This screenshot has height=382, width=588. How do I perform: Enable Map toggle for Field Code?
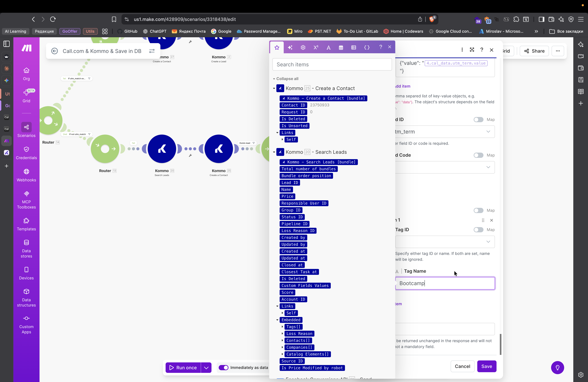[478, 155]
